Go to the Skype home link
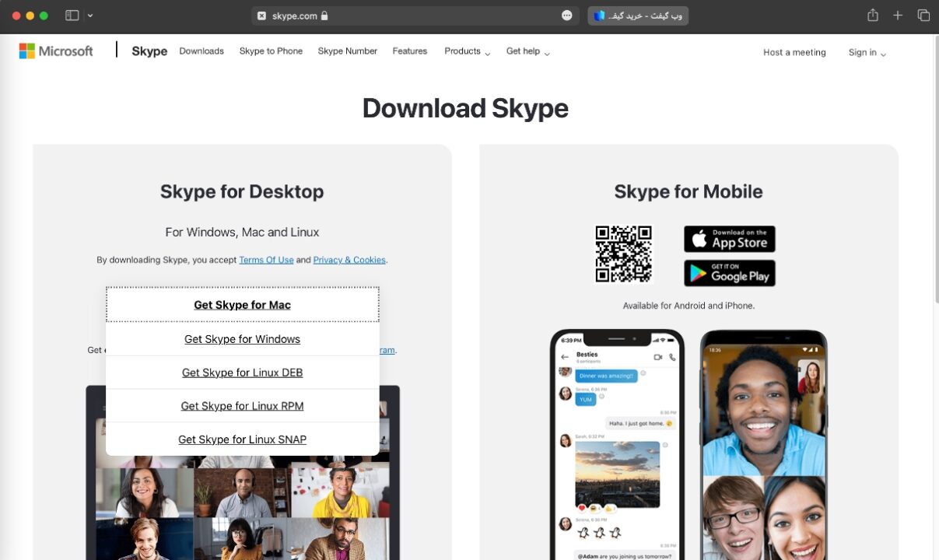The image size is (939, 560). [x=149, y=51]
